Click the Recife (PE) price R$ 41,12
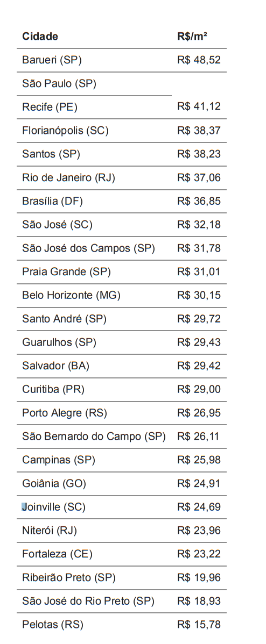The height and width of the screenshot is (644, 266). click(199, 106)
